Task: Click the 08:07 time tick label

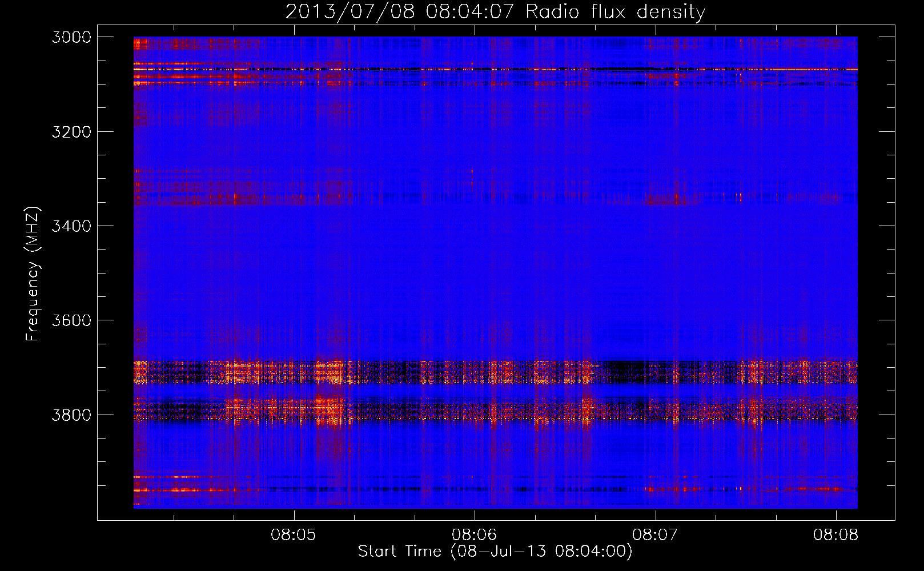Action: [655, 535]
